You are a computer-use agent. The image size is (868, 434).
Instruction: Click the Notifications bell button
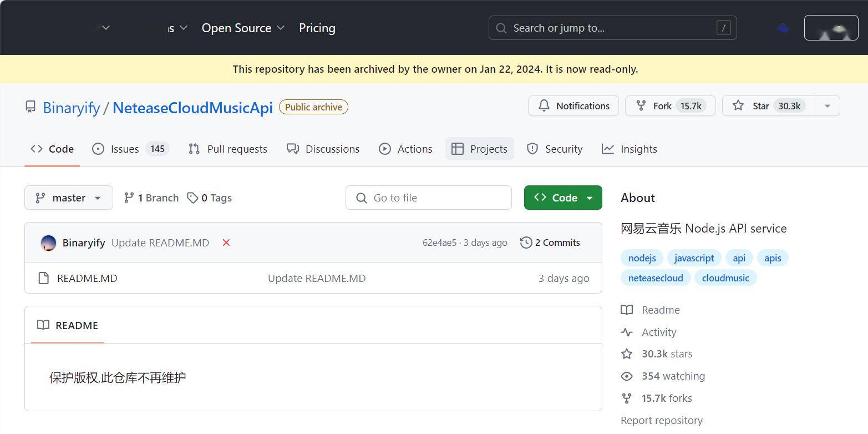point(573,106)
